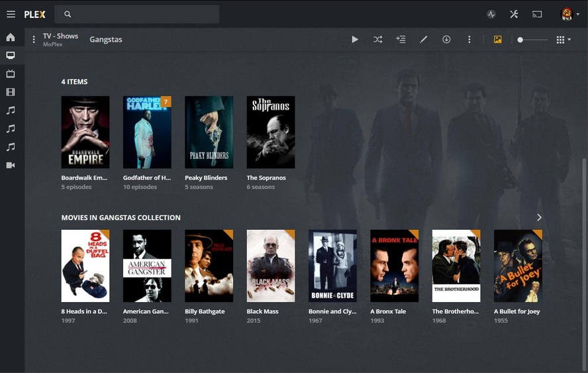Viewport: 588px width, 373px height.
Task: Open the activity pulse icon
Action: pos(491,15)
